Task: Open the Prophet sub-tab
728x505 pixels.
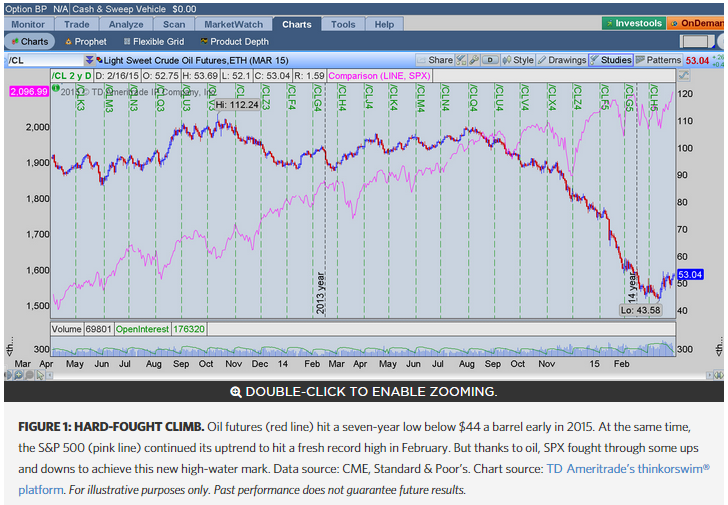Action: (86, 41)
